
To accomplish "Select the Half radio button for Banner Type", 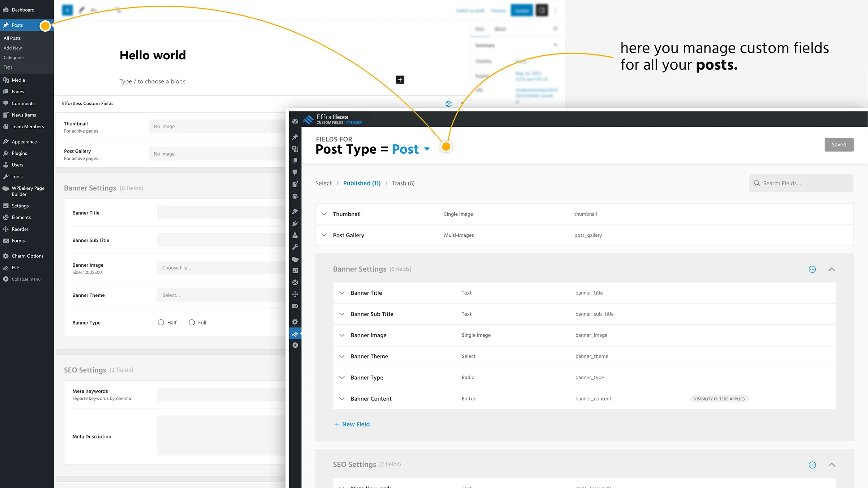I will [161, 322].
